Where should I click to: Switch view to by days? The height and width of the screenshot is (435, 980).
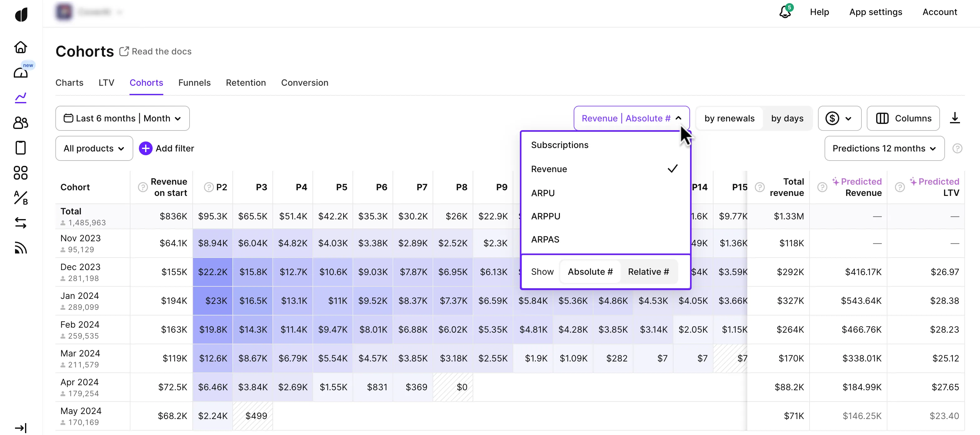coord(787,118)
